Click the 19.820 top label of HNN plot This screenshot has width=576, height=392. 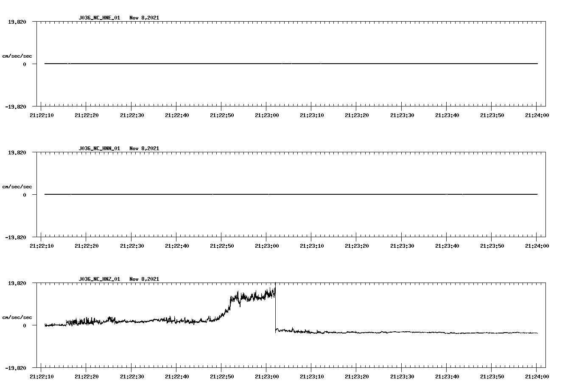click(17, 153)
